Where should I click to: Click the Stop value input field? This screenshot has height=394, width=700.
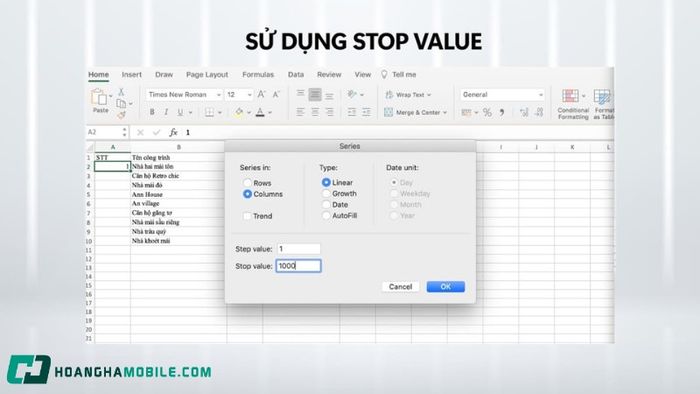point(299,266)
